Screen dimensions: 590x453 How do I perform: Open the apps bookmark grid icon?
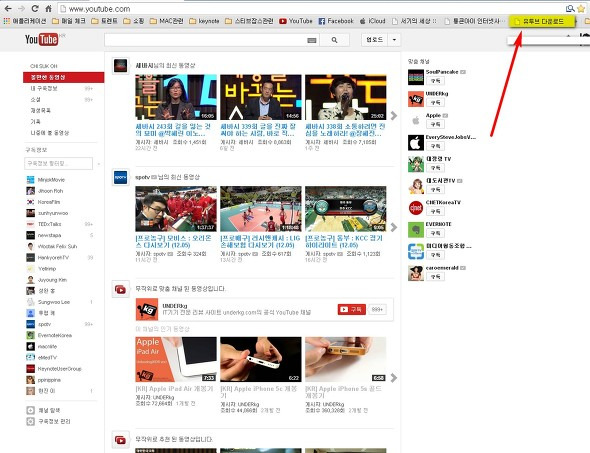(7, 21)
